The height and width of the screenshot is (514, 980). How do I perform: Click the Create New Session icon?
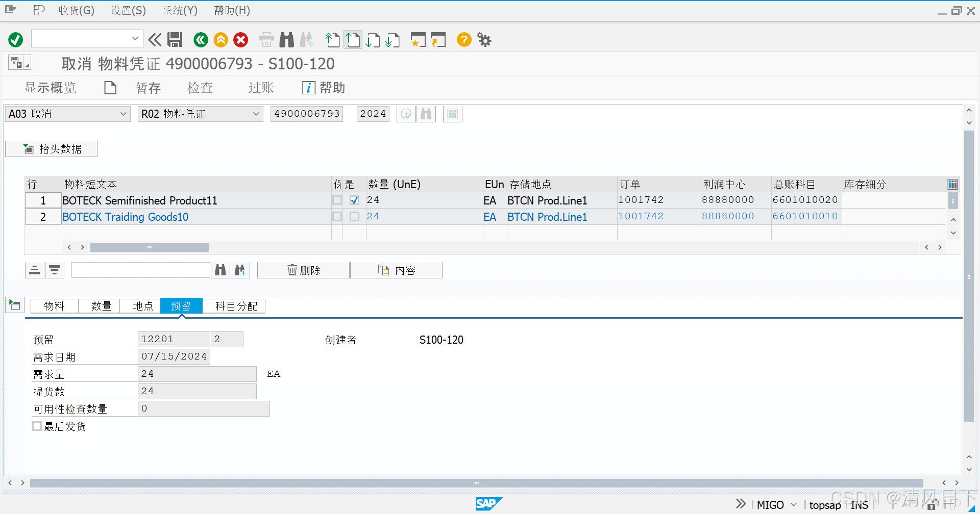click(418, 40)
